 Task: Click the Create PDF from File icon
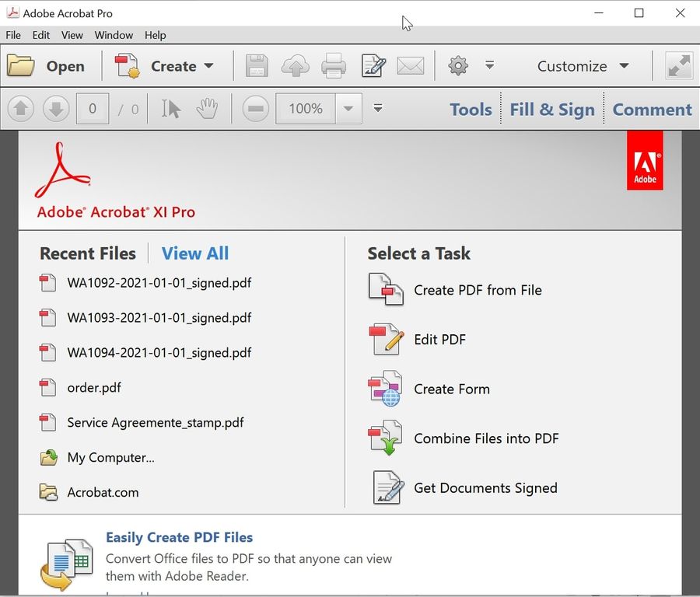(386, 290)
